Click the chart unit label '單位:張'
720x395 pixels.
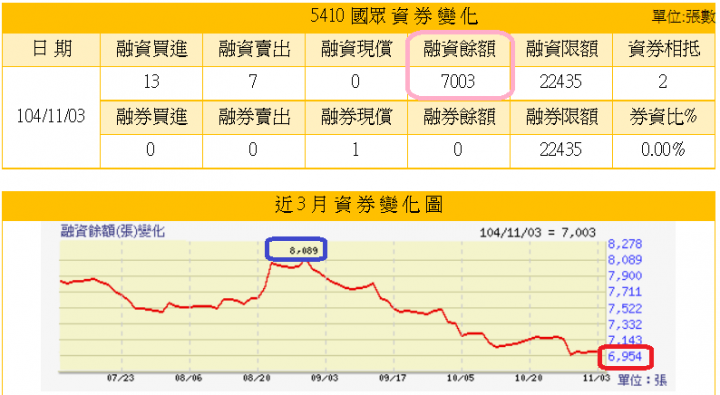(x=642, y=380)
